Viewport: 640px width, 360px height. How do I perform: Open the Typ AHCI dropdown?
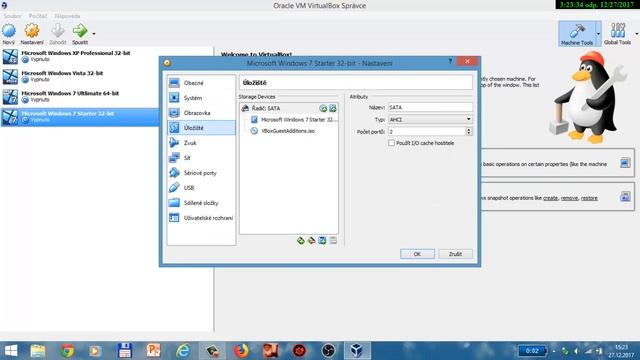[430, 120]
